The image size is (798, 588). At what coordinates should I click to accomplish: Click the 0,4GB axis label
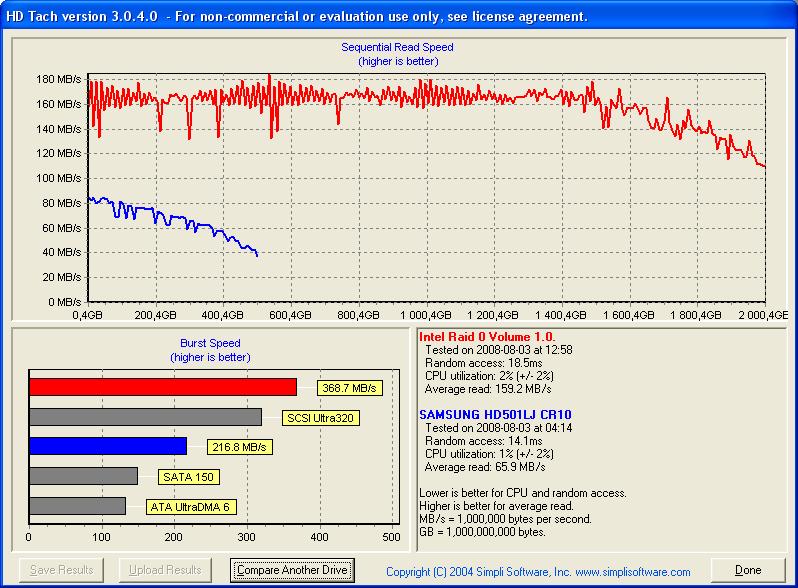pos(88,315)
